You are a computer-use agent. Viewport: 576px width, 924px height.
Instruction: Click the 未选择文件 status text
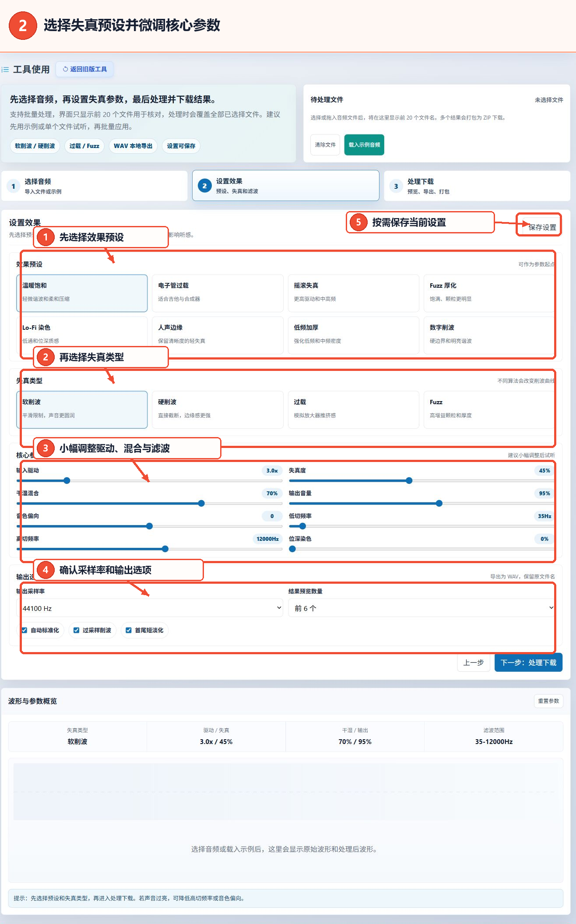point(549,100)
